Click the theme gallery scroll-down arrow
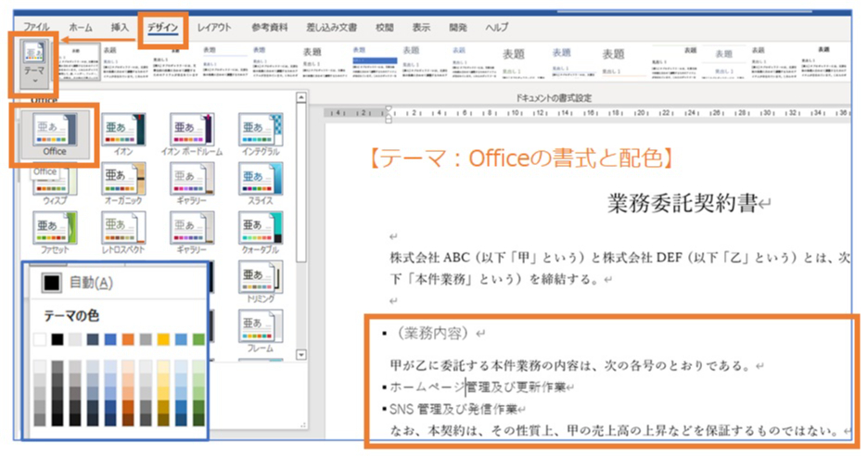 click(x=301, y=355)
